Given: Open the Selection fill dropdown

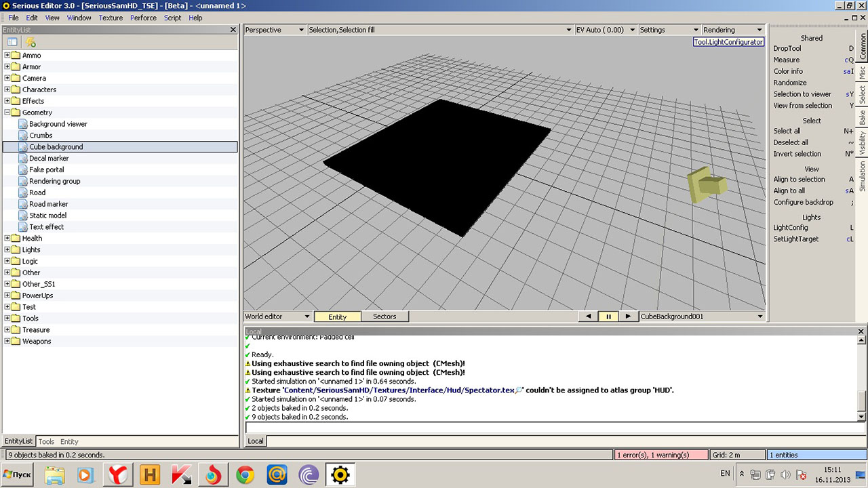Looking at the screenshot, I should pyautogui.click(x=440, y=30).
